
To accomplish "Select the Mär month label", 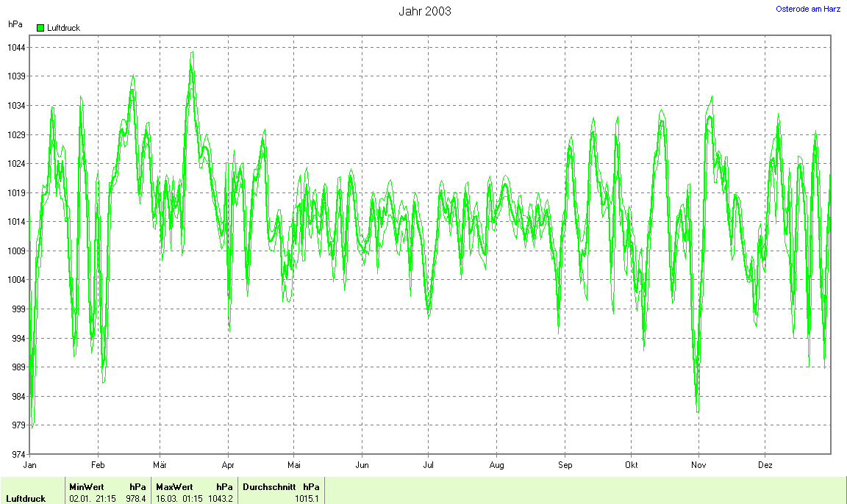I will click(x=160, y=465).
